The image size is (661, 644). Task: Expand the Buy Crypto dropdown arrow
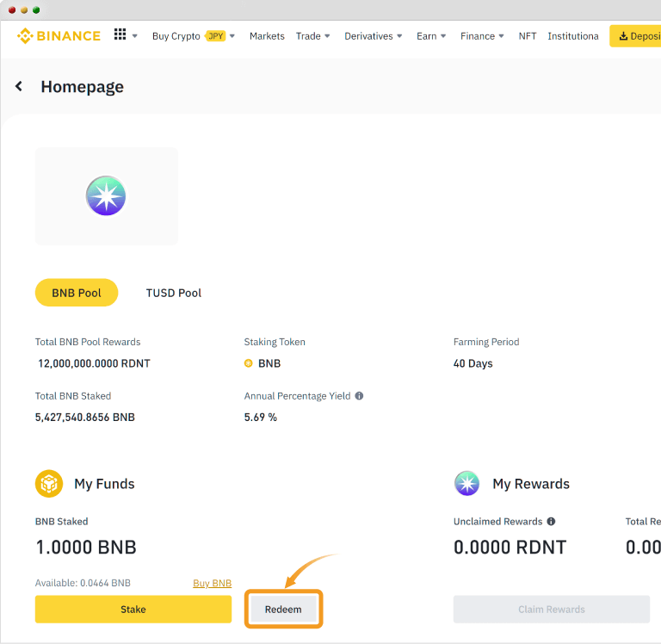click(x=232, y=36)
